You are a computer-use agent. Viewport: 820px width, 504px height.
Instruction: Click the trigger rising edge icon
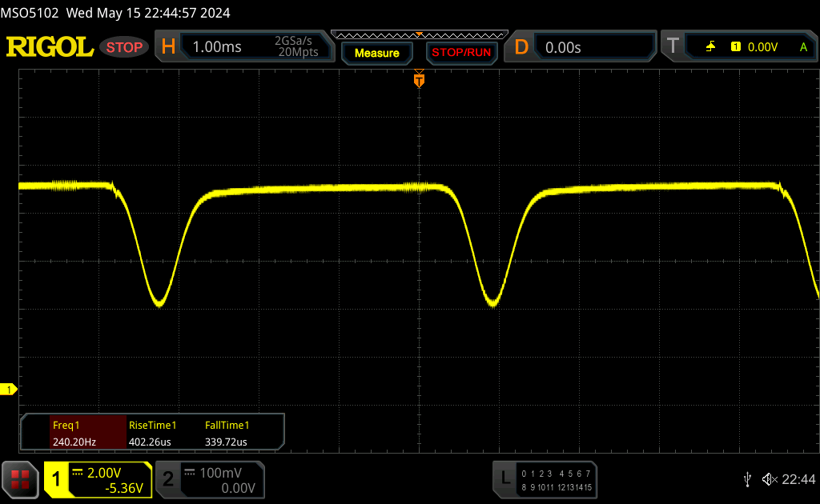[710, 47]
